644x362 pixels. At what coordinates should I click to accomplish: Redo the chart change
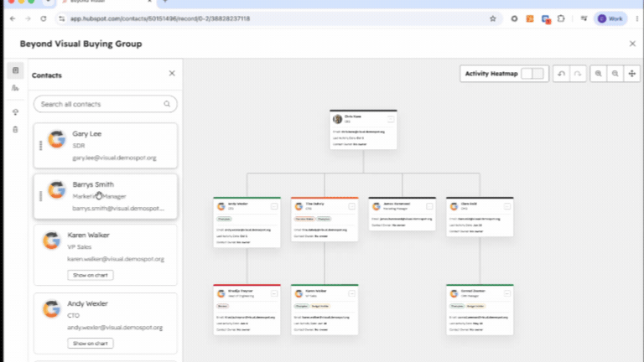[578, 74]
